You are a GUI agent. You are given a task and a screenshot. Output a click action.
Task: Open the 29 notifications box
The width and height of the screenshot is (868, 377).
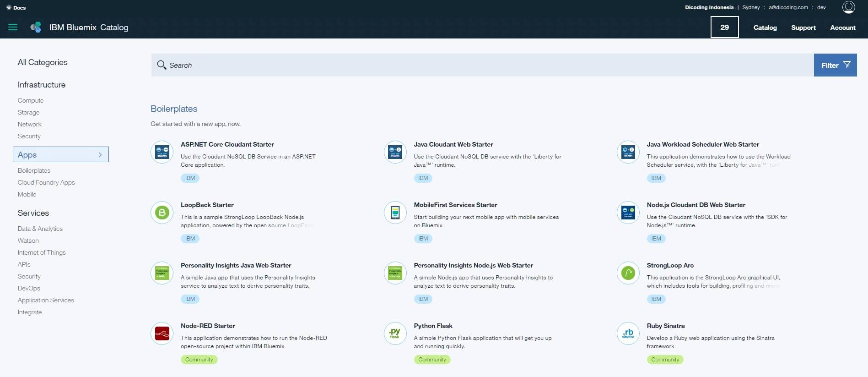pyautogui.click(x=724, y=27)
